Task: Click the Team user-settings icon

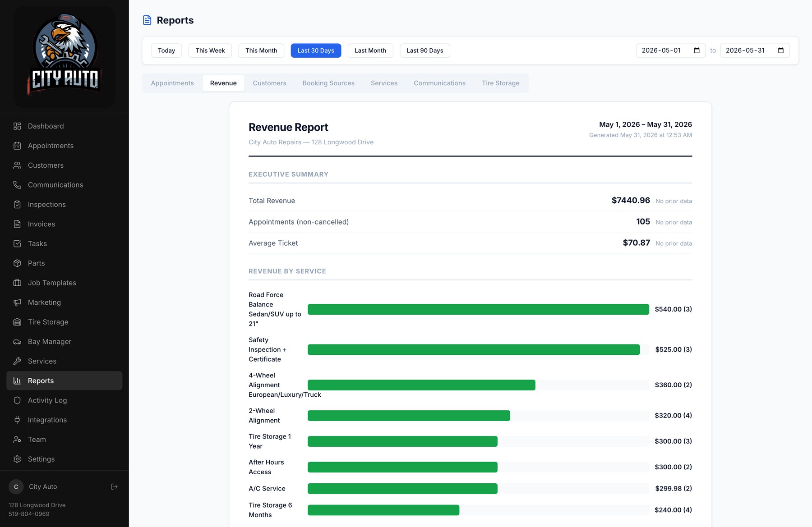Action: pyautogui.click(x=17, y=440)
